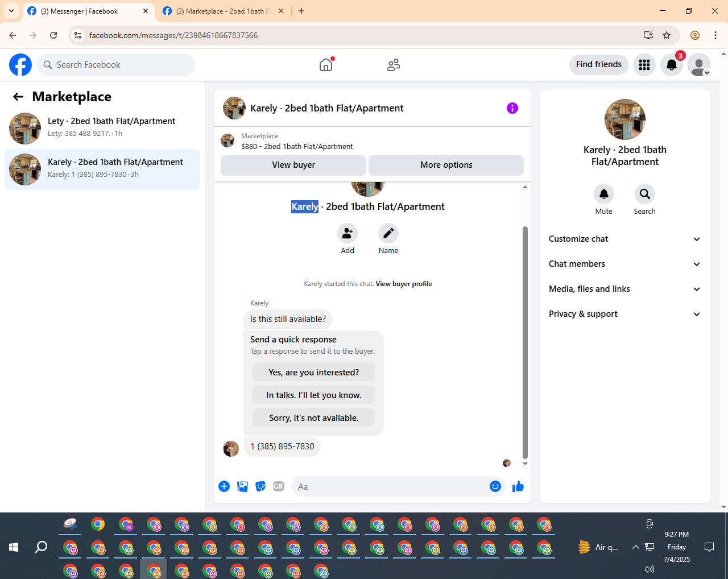
Task: Bookmark this page with the star icon
Action: point(667,35)
